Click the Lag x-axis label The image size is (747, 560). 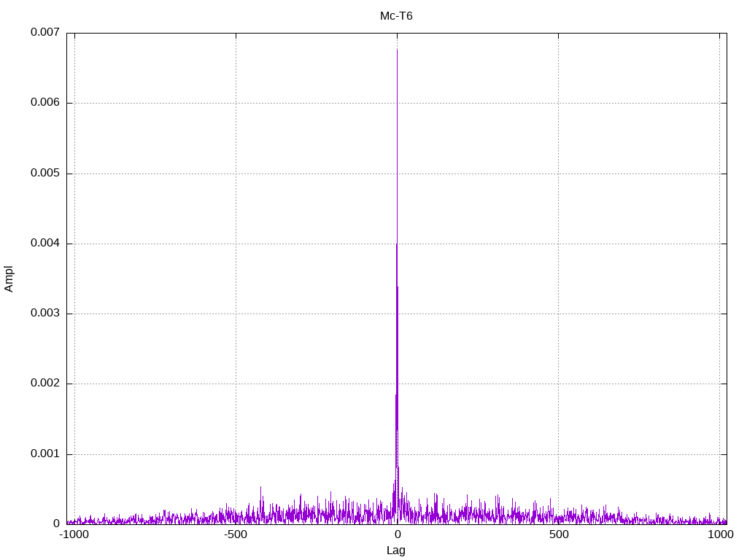tap(396, 551)
